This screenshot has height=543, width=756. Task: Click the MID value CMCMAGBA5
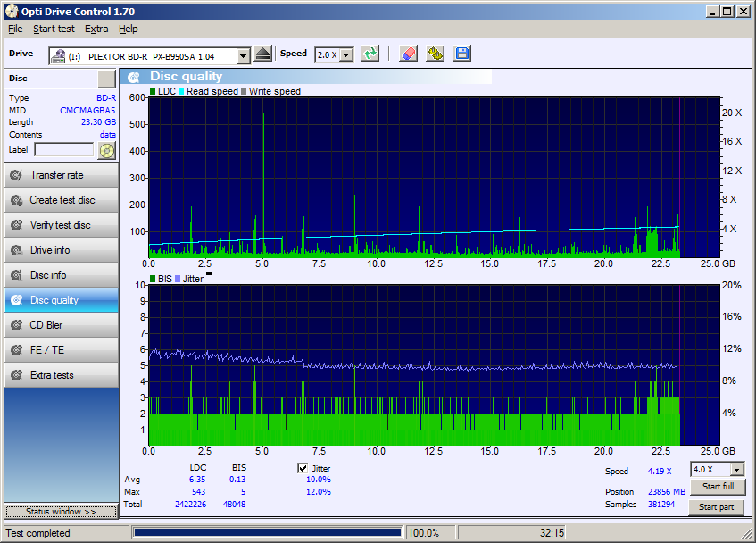point(87,111)
